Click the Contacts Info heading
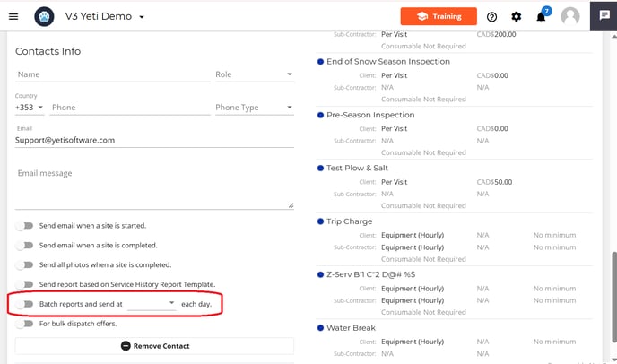Viewport: 617px width, 364px height. click(48, 51)
